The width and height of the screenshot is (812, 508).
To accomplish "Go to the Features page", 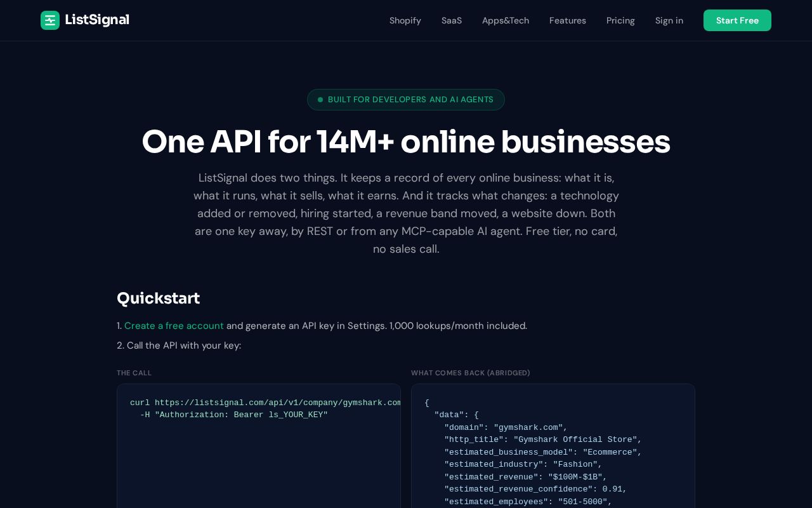I will [568, 20].
